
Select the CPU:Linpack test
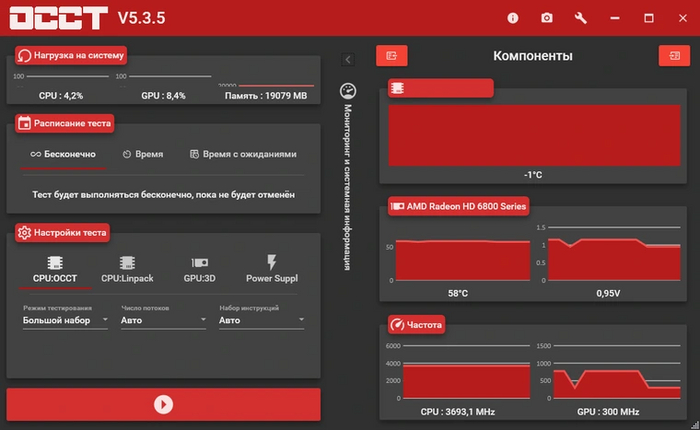pyautogui.click(x=127, y=270)
